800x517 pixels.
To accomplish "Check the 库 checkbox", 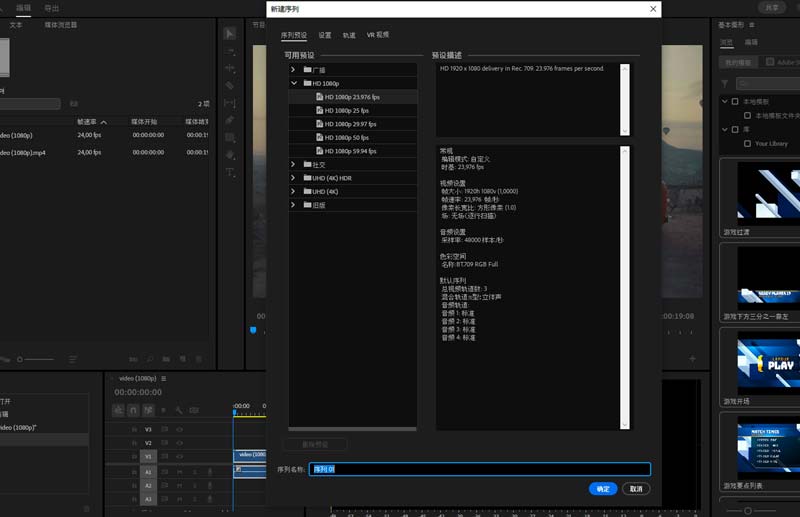I will [x=735, y=129].
